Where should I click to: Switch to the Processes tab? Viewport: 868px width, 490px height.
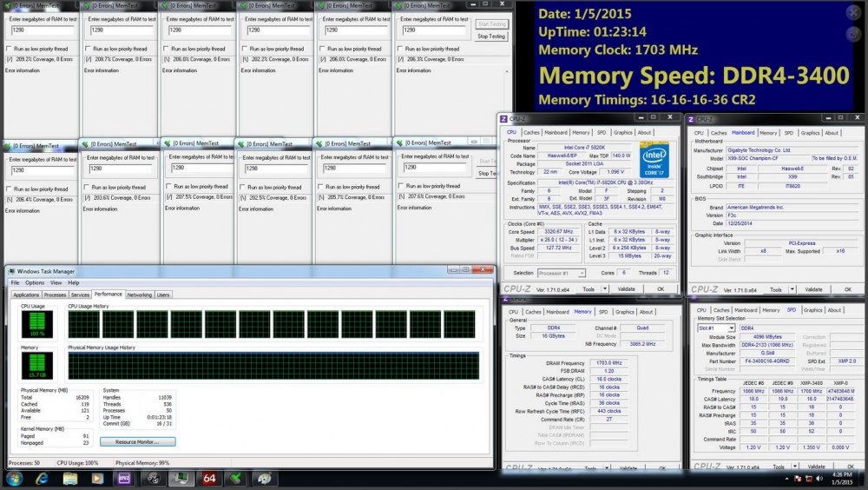[55, 295]
